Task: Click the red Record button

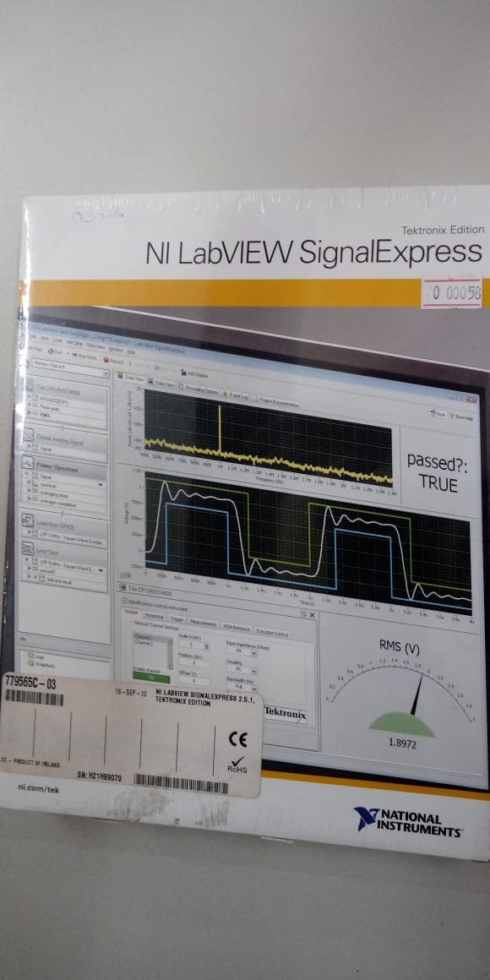Action: (114, 361)
